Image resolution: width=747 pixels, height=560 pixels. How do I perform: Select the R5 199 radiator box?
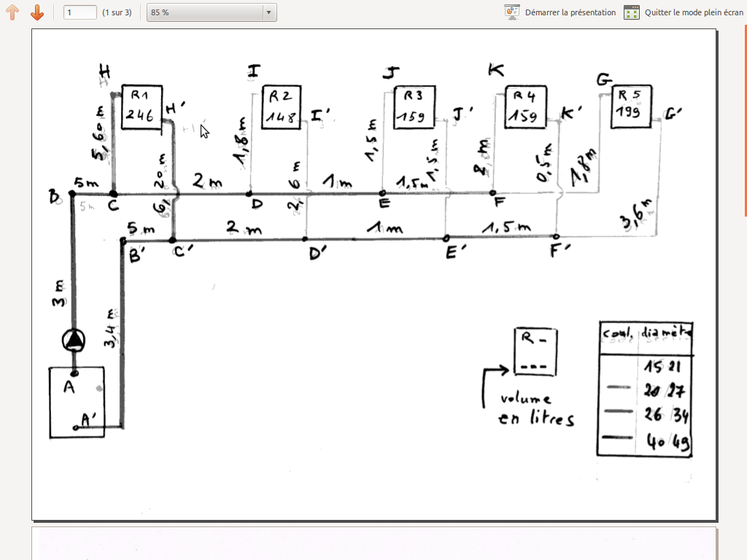tap(631, 106)
